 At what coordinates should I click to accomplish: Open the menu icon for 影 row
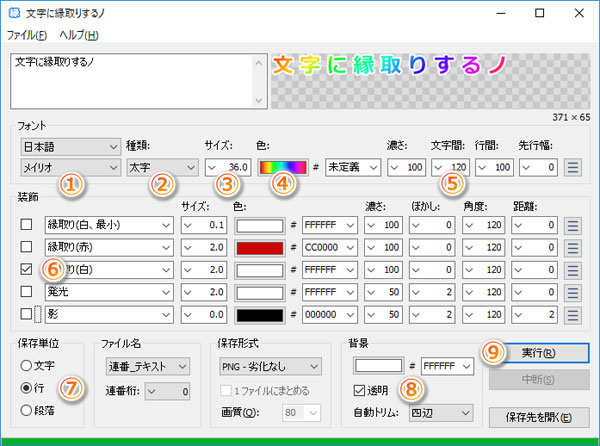(573, 314)
